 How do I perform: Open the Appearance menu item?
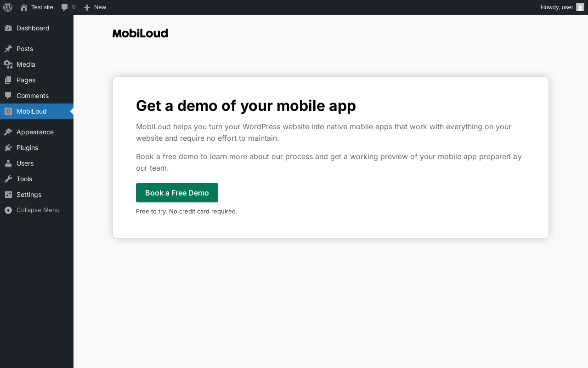(37, 132)
